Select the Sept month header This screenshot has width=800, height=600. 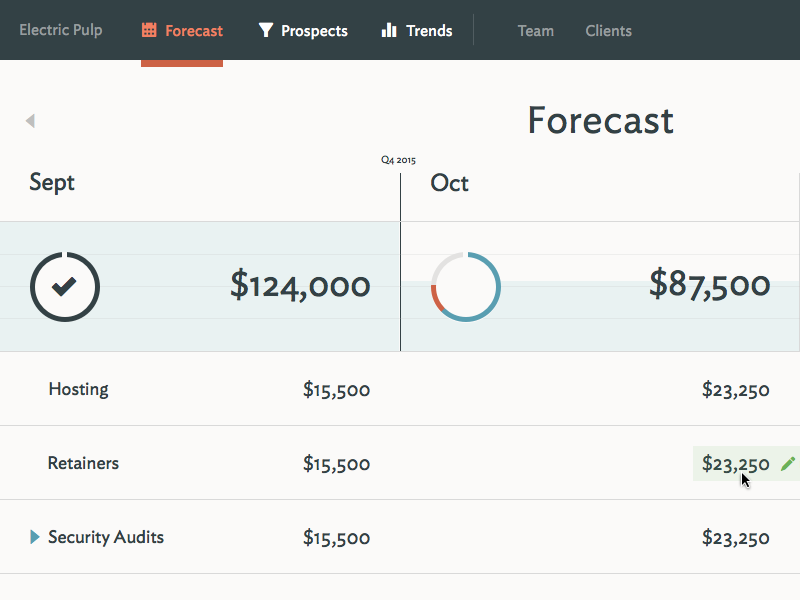point(52,183)
